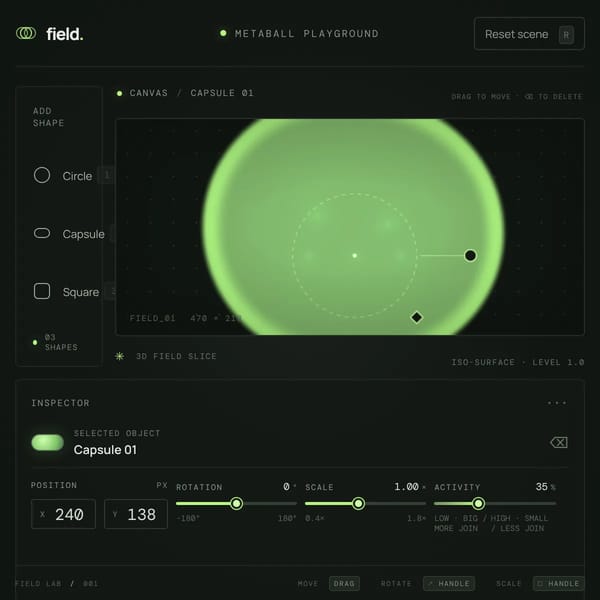The width and height of the screenshot is (600, 600).
Task: Click the Capsule 01 selected object name
Action: (x=105, y=450)
